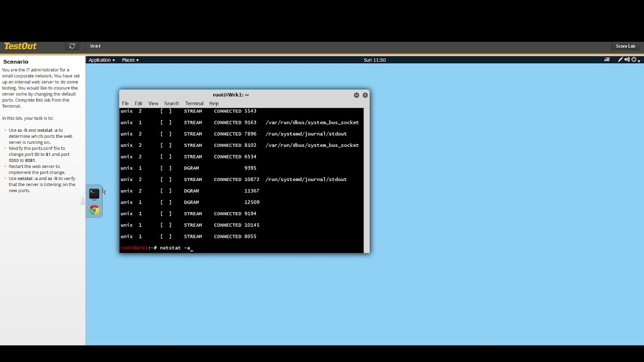Click the netstat -a command line
Image resolution: width=644 pixels, height=362 pixels.
156,248
